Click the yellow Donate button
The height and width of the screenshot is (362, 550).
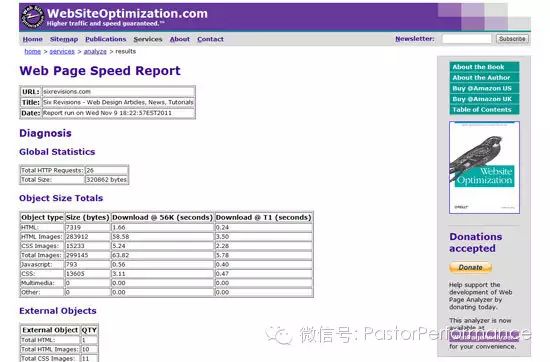coord(470,267)
